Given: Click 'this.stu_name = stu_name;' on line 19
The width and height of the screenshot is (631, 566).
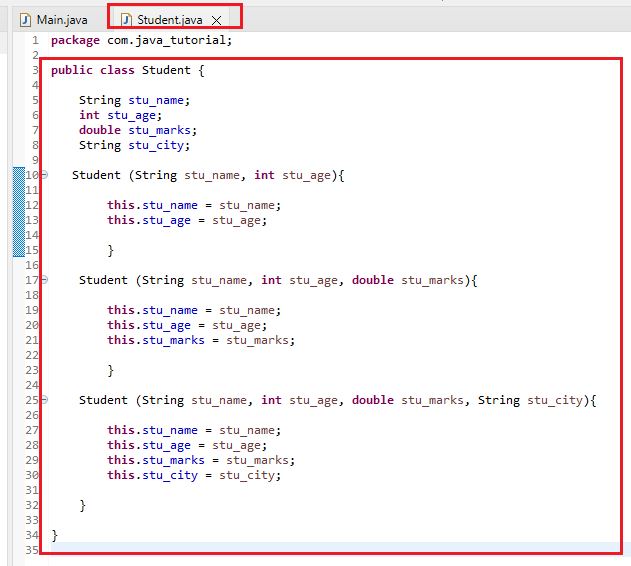Looking at the screenshot, I should pyautogui.click(x=194, y=310).
